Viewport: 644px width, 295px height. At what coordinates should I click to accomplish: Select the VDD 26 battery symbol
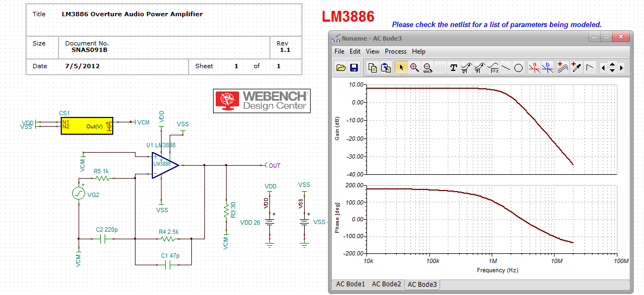coord(269,222)
